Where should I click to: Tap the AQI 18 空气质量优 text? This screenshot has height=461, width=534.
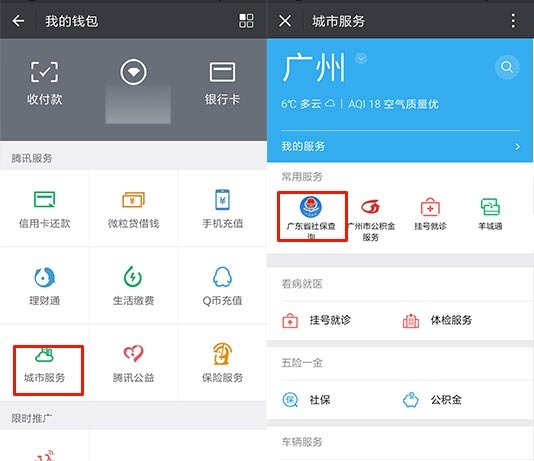point(393,104)
